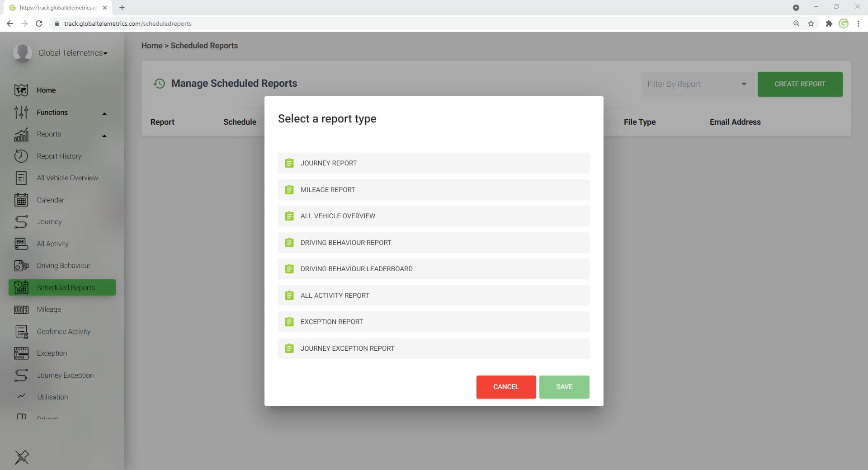Open the Global Telemetrics account dropdown
Image resolution: width=868 pixels, height=470 pixels.
click(x=73, y=53)
